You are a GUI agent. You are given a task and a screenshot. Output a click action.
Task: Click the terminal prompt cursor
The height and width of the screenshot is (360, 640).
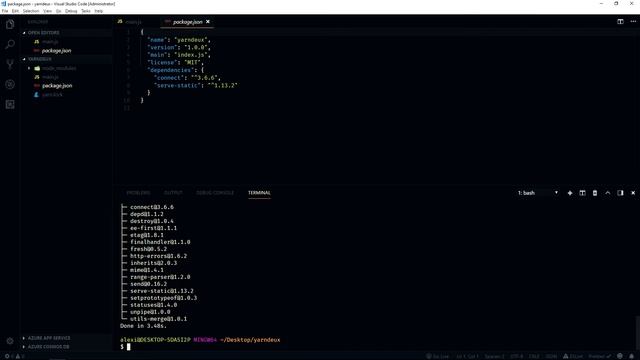point(129,347)
